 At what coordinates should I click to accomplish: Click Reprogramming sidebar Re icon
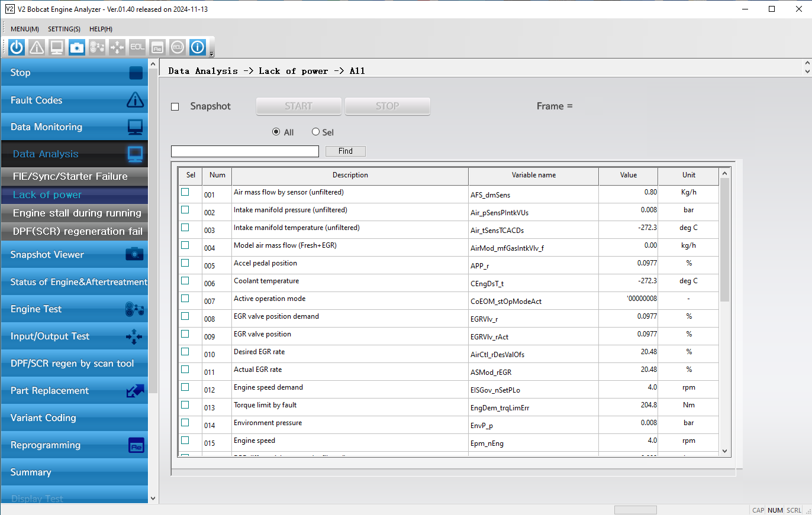136,446
